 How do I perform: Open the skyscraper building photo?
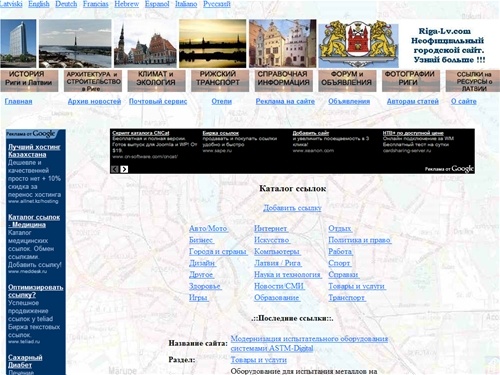click(x=18, y=44)
